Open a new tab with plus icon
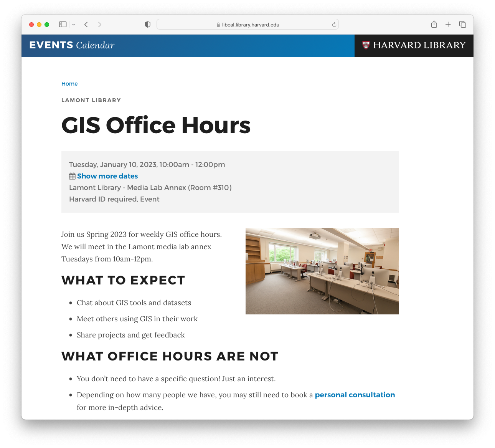This screenshot has width=495, height=448. point(448,25)
